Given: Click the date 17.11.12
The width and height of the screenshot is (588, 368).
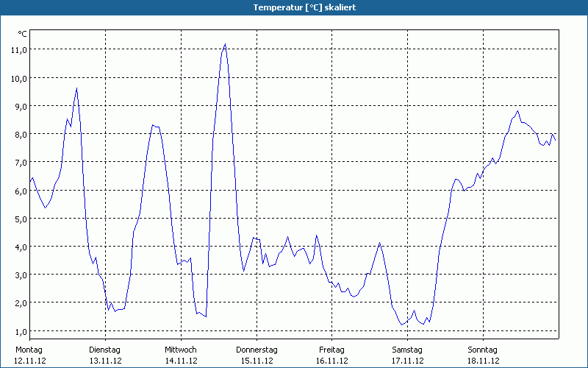Looking at the screenshot, I should point(408,361).
